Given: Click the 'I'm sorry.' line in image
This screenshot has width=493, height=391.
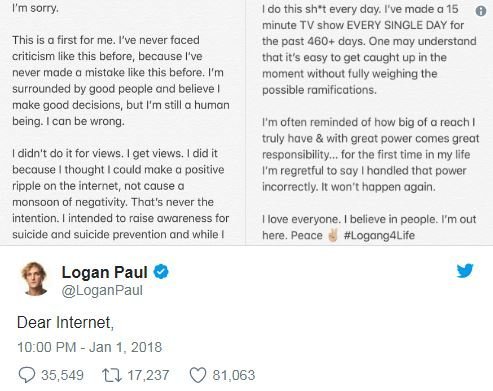Looking at the screenshot, I should pyautogui.click(x=35, y=8).
